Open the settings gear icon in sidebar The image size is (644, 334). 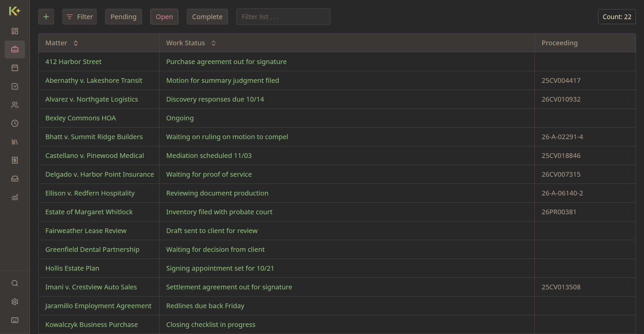click(x=15, y=302)
